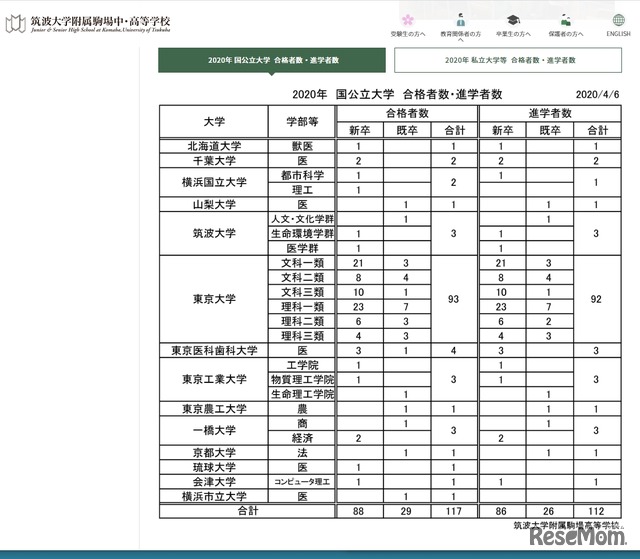Open the 教育関係者の方へ person icon
640x559 pixels.
(x=460, y=20)
